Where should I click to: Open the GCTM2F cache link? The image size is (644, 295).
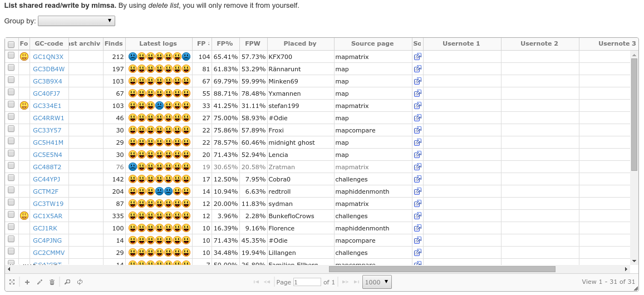[46, 191]
